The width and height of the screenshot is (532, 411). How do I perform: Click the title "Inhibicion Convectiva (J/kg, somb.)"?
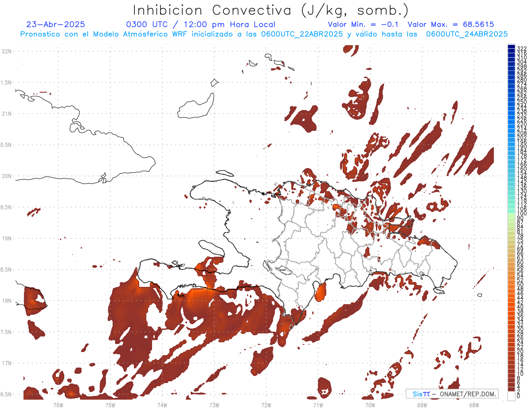pos(270,11)
